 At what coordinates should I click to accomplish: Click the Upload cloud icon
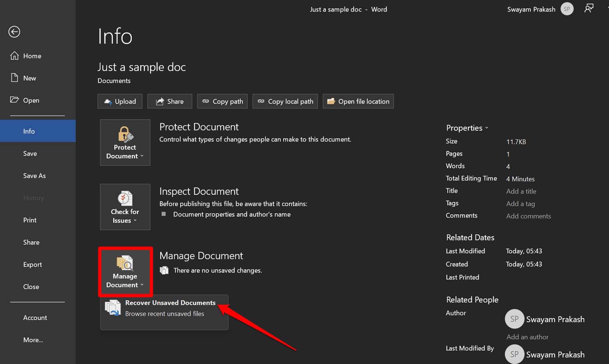pos(108,101)
